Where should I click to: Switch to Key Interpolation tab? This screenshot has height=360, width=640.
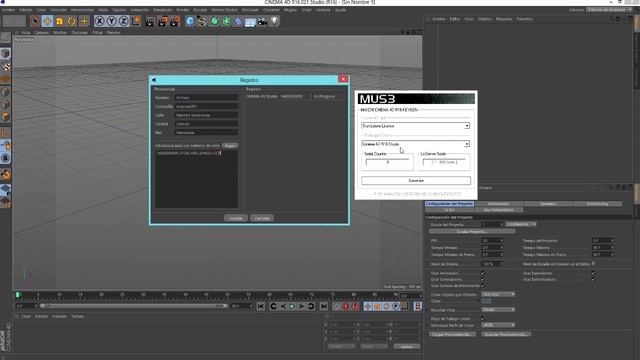coord(498,210)
